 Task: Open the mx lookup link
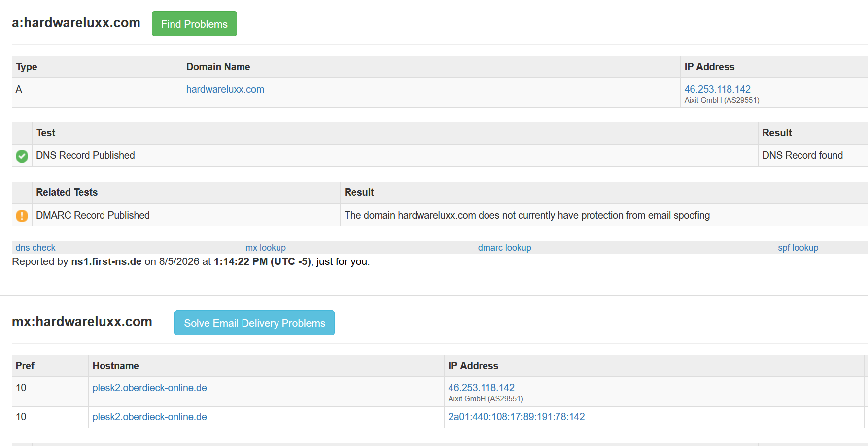click(266, 248)
